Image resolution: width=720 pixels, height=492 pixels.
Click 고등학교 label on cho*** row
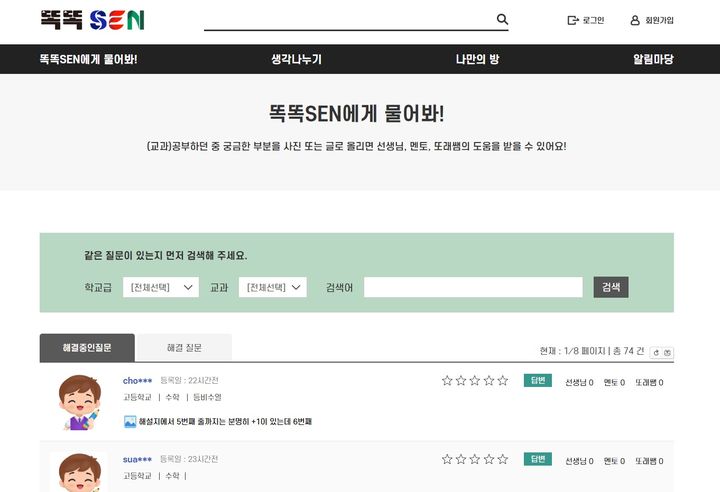(137, 397)
